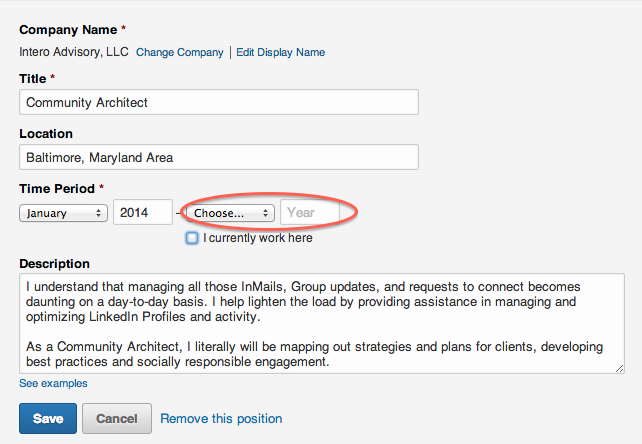Cancel editing this position

(x=117, y=418)
